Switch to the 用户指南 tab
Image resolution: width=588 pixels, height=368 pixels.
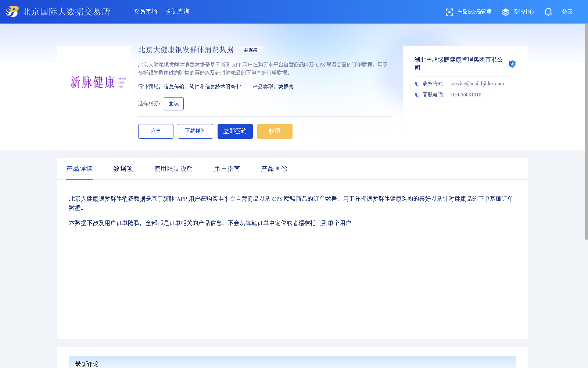(x=227, y=169)
